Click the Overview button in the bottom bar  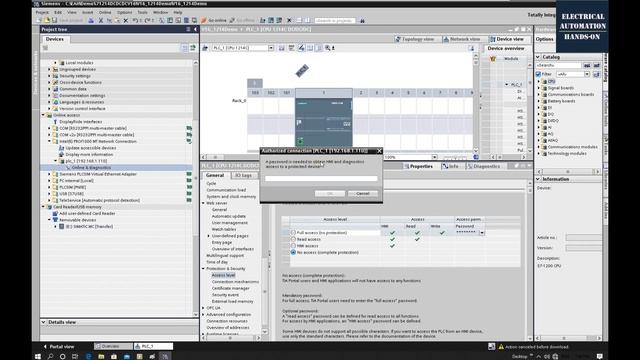pyautogui.click(x=113, y=347)
